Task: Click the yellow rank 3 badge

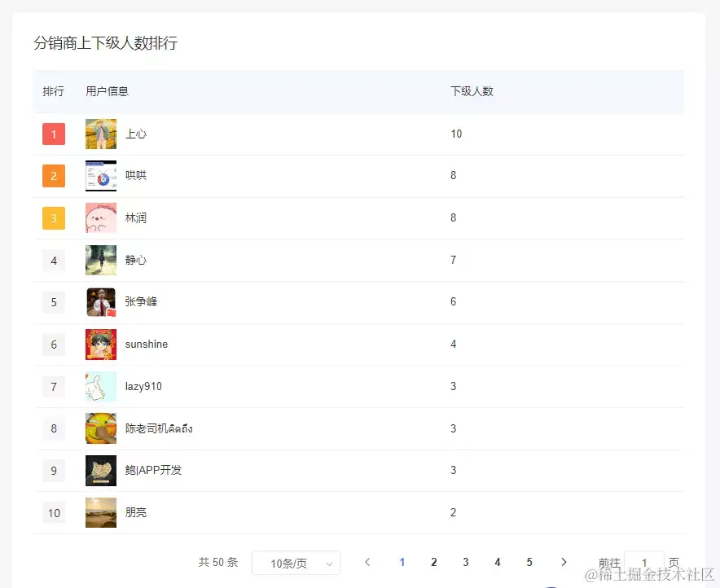Action: [x=54, y=218]
